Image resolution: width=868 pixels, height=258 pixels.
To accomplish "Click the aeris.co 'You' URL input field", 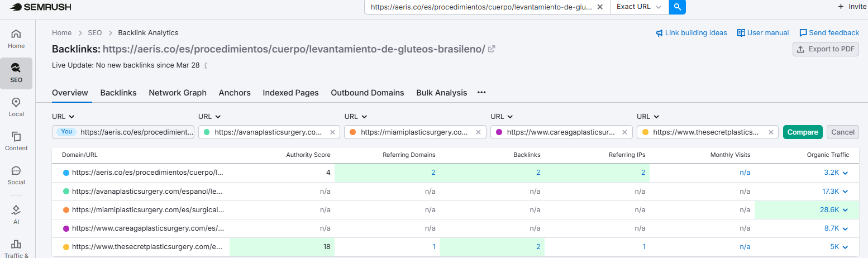I will point(123,132).
